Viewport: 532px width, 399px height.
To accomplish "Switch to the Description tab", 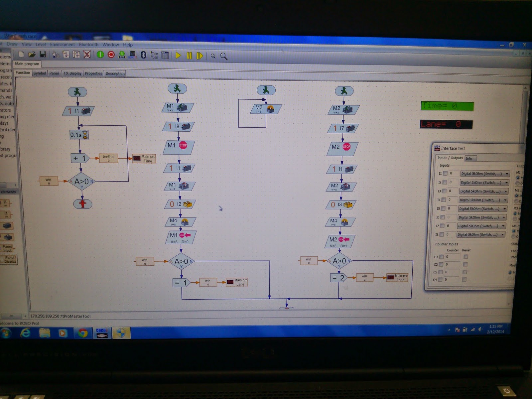I will pyautogui.click(x=115, y=73).
